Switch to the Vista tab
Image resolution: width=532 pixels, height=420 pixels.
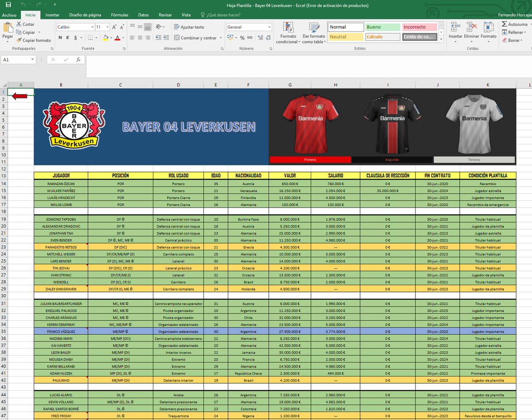click(186, 15)
